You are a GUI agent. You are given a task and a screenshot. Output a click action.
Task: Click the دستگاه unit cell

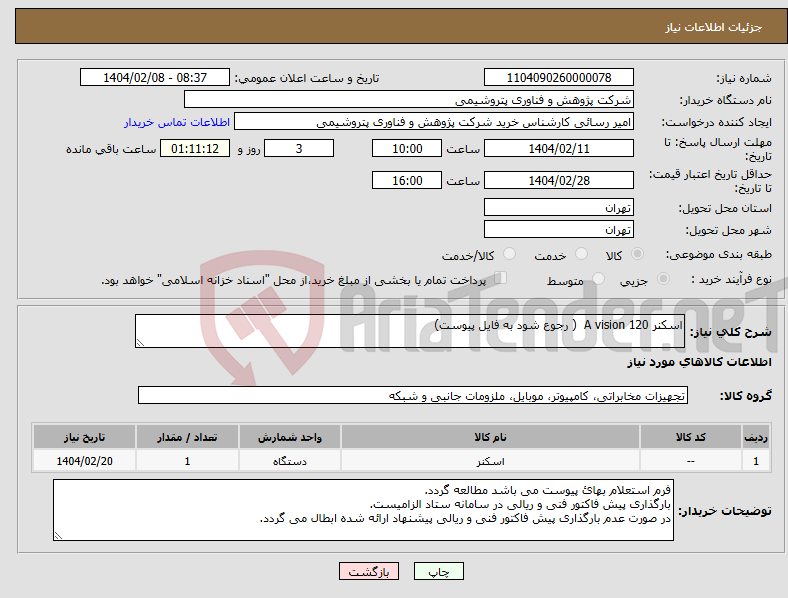tap(290, 461)
